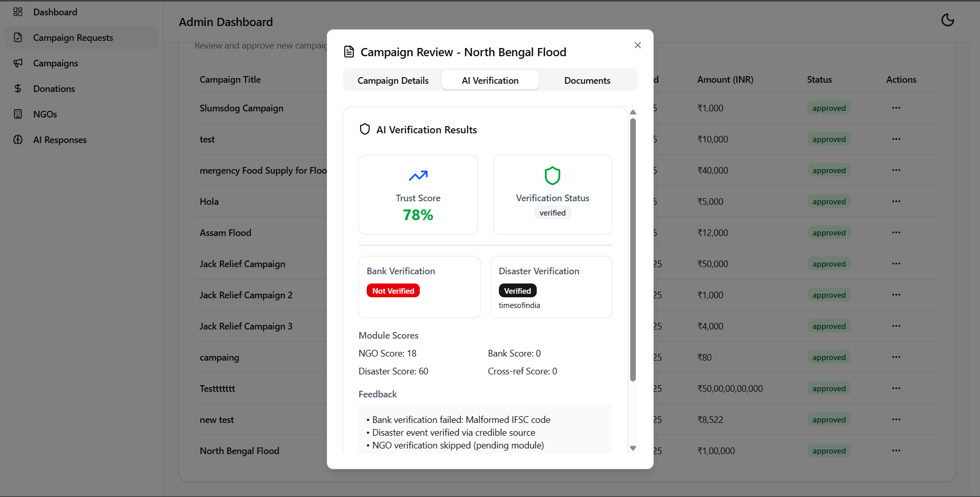This screenshot has width=980, height=497.
Task: Toggle dark mode with the moon icon
Action: pyautogui.click(x=947, y=20)
